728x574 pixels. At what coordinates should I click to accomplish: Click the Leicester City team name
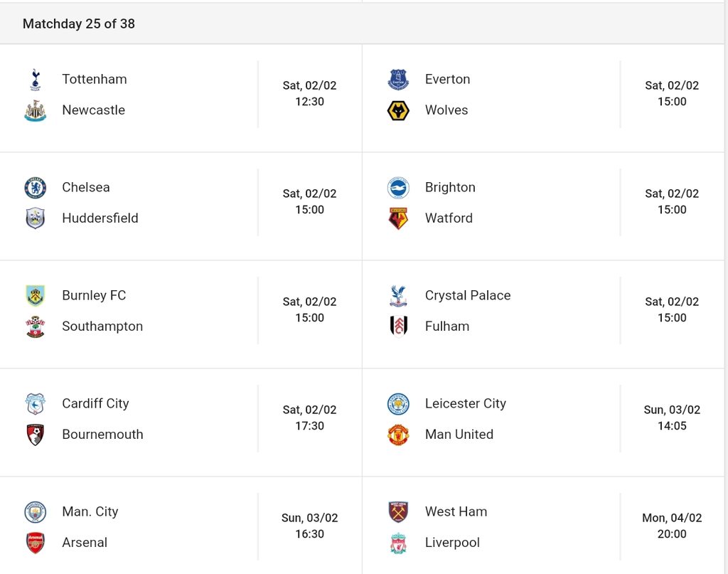(x=466, y=403)
